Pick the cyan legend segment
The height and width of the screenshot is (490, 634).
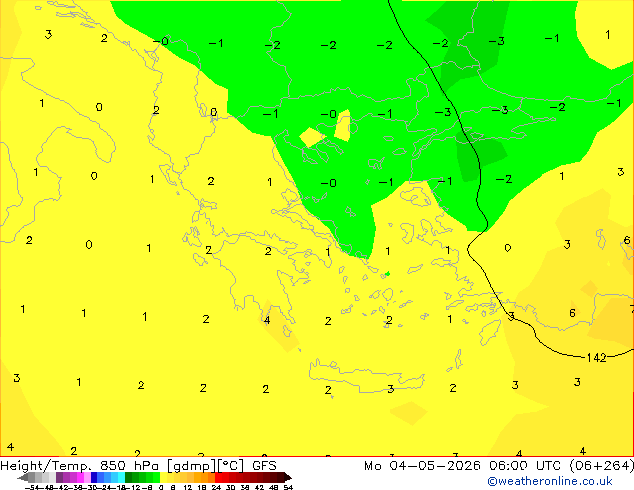121,478
